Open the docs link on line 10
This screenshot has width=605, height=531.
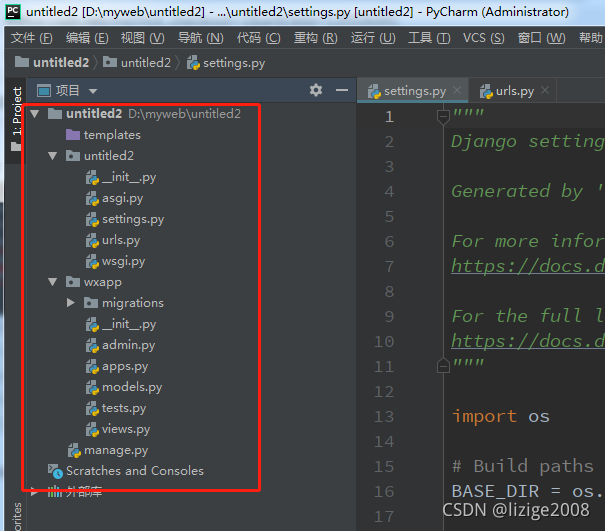(528, 341)
